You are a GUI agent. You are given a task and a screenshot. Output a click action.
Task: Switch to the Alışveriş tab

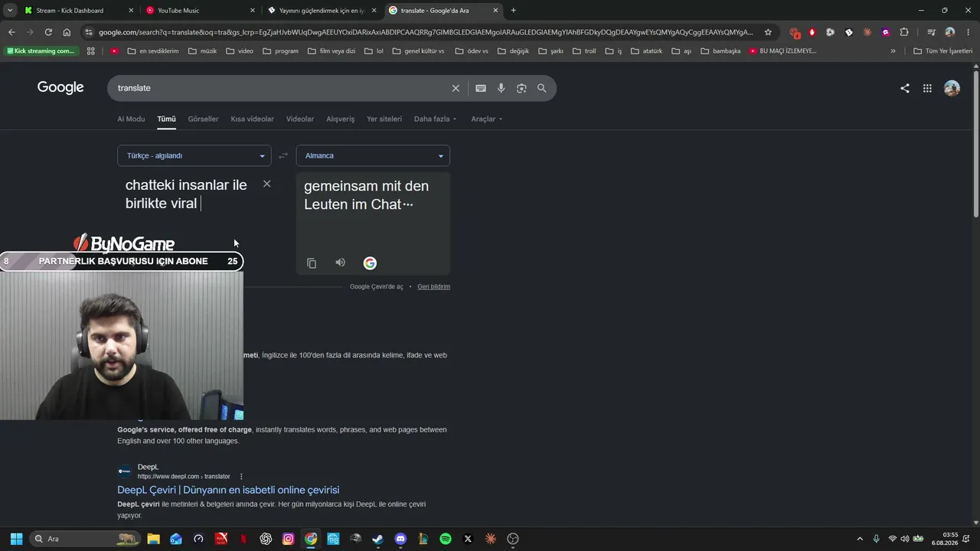(341, 119)
